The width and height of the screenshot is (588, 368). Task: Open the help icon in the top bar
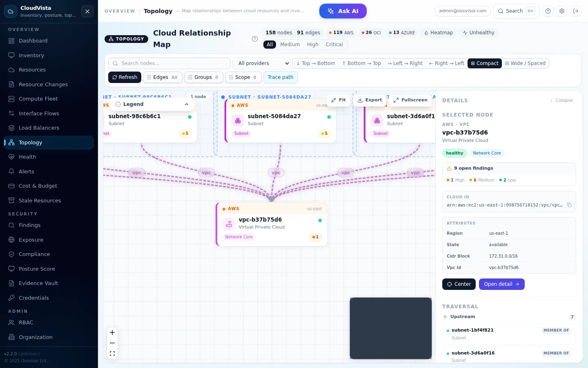click(548, 11)
